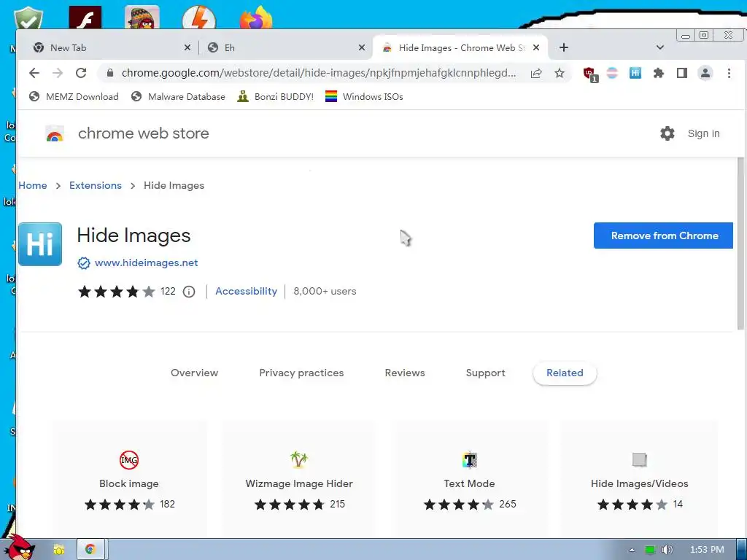Open the Block image extension icon
The width and height of the screenshot is (747, 560).
129,459
